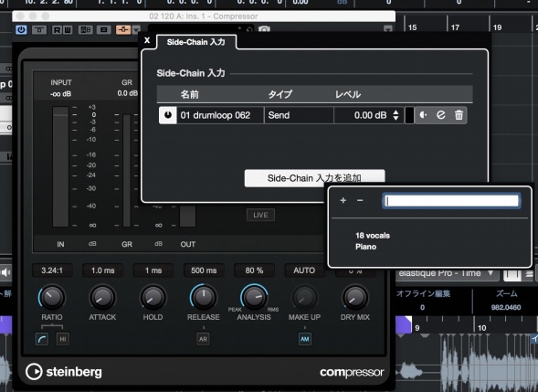Click the ANALYSIS knob

[x=254, y=297]
